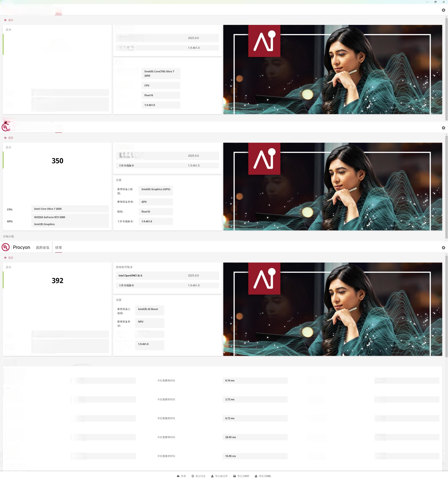Click 详细分数 heading below 350 panel
The width and height of the screenshot is (448, 481).
(8, 236)
